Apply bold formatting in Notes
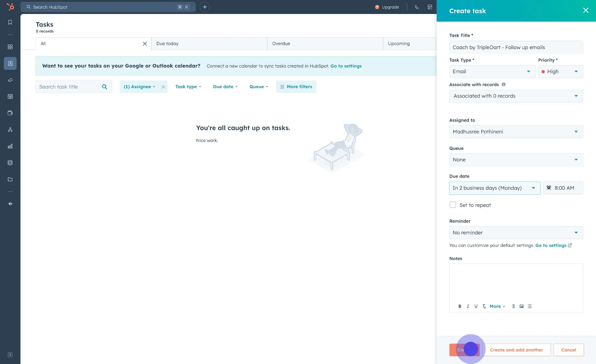596x364 pixels. [x=460, y=306]
